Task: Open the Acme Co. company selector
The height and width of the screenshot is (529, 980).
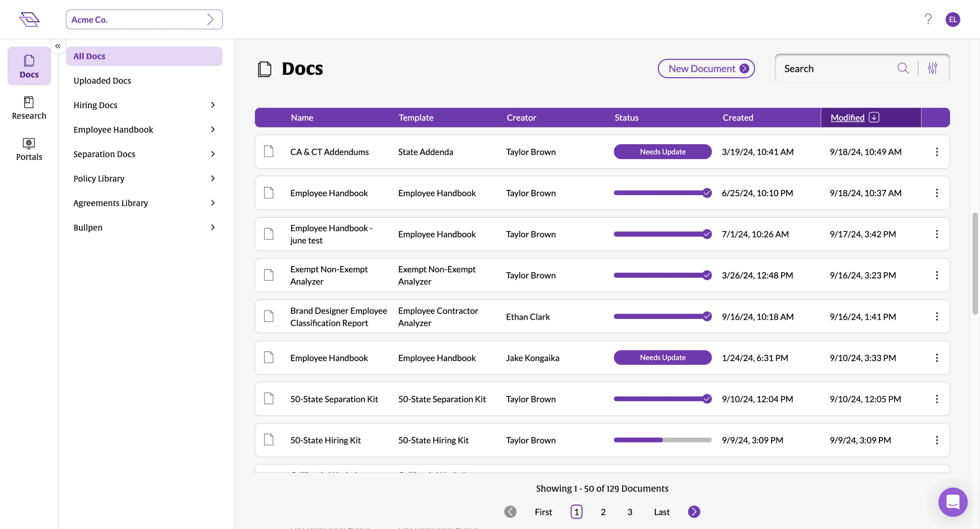Action: (x=144, y=20)
